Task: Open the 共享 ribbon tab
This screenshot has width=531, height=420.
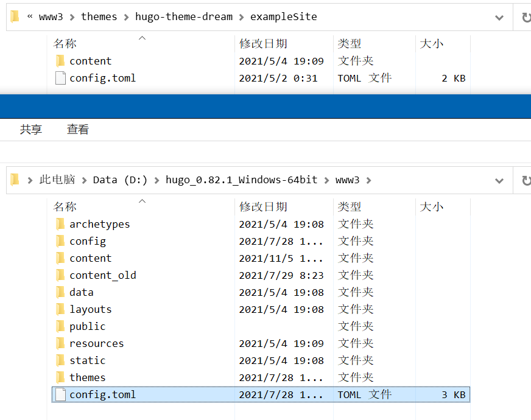Action: pos(31,129)
